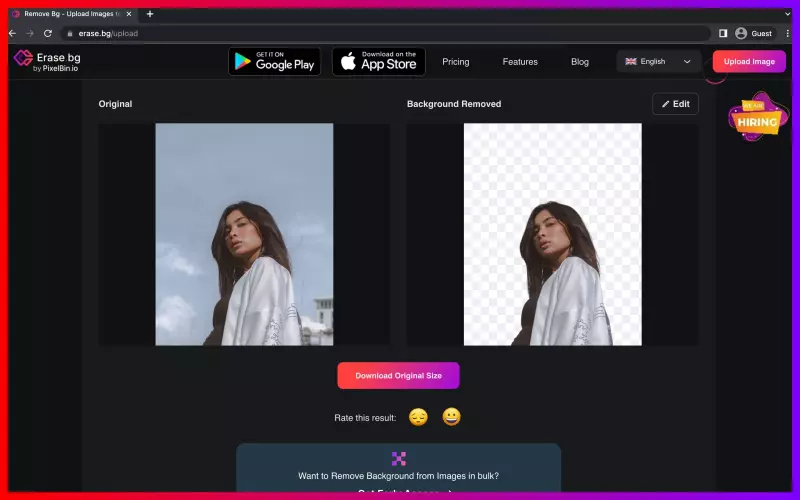Click the Erase.bg logo
Screen dimensions: 800x500
(x=47, y=61)
